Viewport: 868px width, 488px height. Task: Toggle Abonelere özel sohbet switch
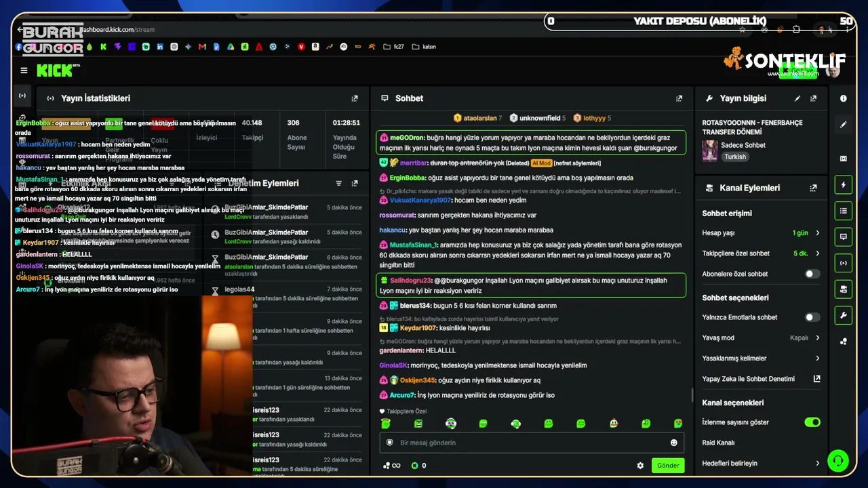pyautogui.click(x=812, y=274)
